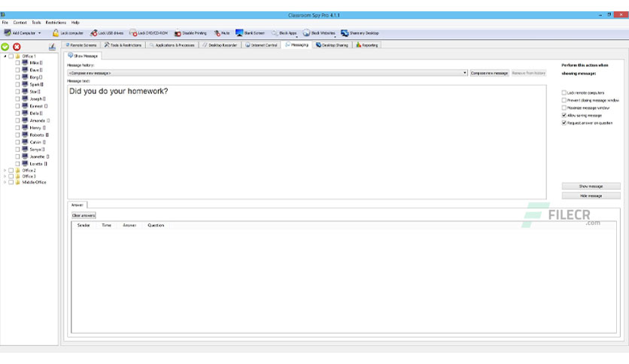Open the Message history dropdown
Image resolution: width=629 pixels, height=364 pixels.
click(x=465, y=73)
